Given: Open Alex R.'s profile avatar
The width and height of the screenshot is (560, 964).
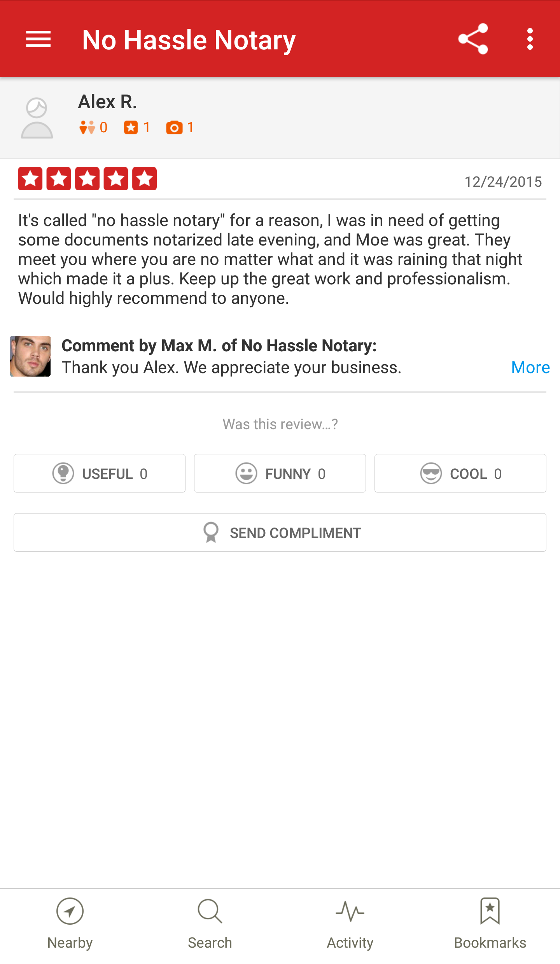Looking at the screenshot, I should coord(37,118).
